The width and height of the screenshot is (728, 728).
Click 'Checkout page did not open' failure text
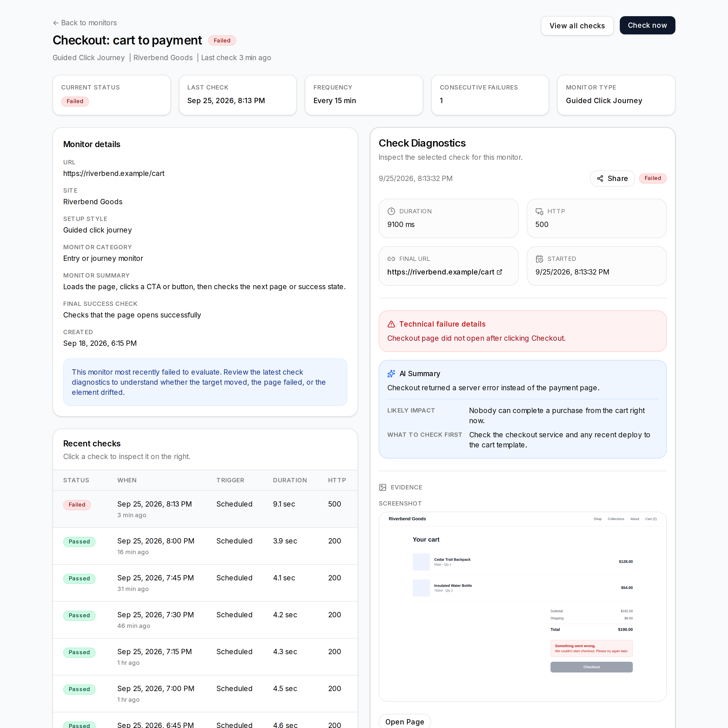click(476, 338)
